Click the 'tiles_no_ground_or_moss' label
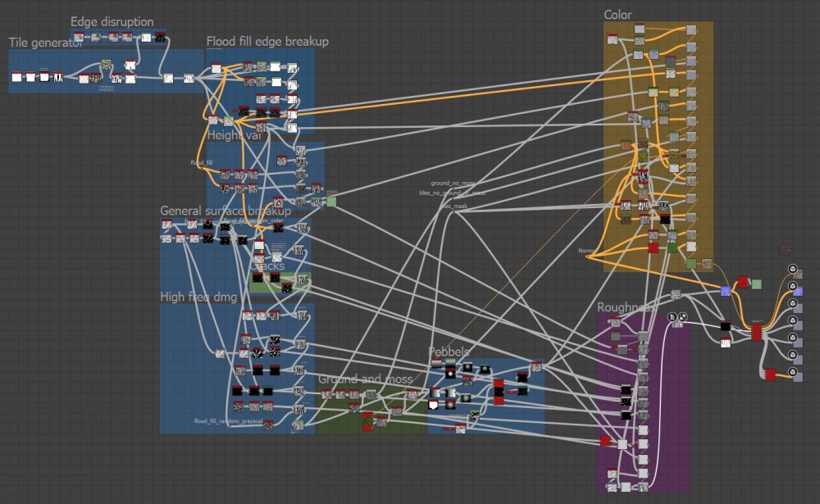The image size is (820, 504). click(452, 193)
